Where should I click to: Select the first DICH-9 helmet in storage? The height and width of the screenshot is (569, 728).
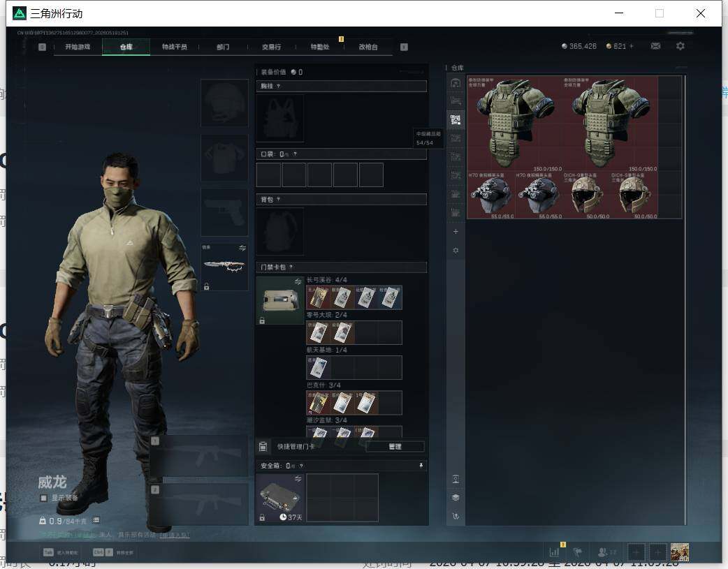tap(586, 195)
